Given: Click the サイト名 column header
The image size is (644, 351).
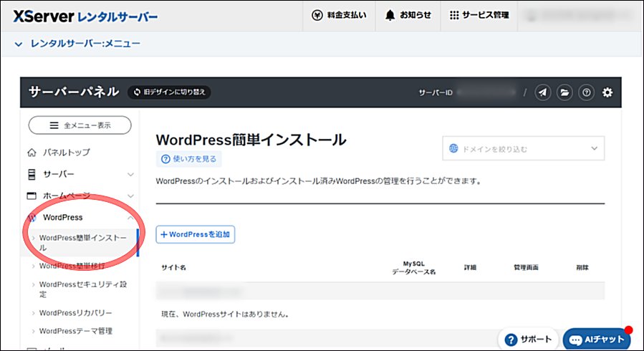Looking at the screenshot, I should pyautogui.click(x=174, y=268).
